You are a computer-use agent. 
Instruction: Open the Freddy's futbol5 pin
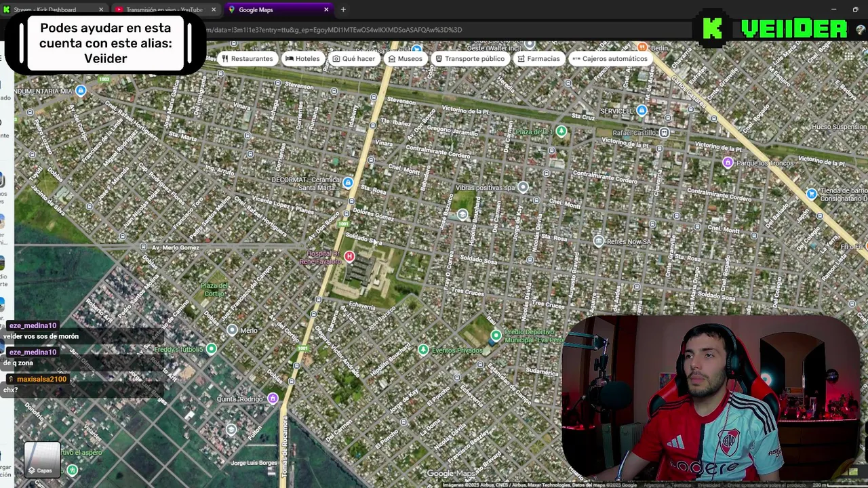pos(211,348)
